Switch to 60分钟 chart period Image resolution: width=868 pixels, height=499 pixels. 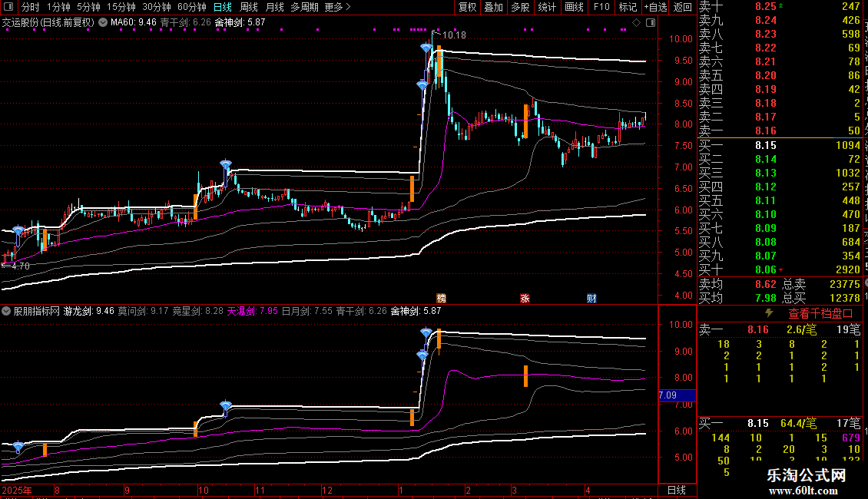coord(192,7)
